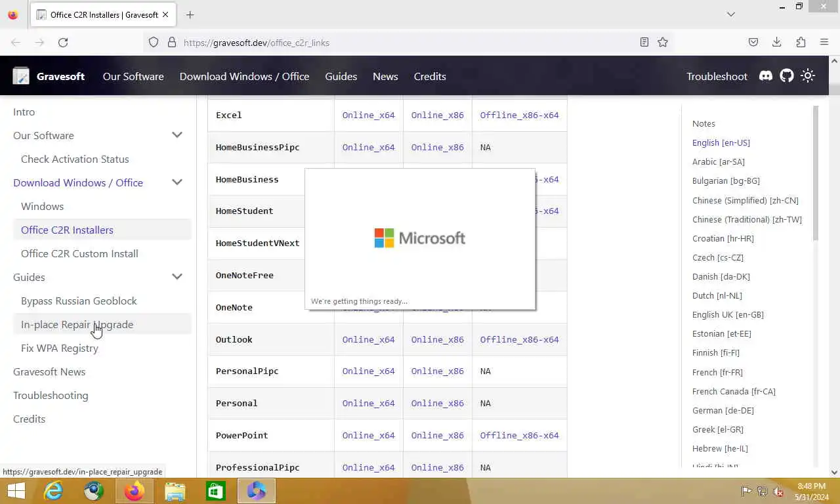Open the Guides nav menu

(341, 76)
